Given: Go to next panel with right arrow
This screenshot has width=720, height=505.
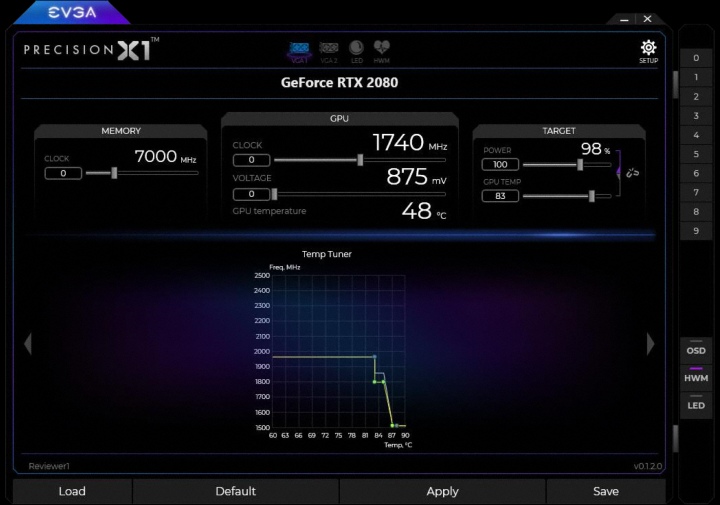Looking at the screenshot, I should [651, 344].
